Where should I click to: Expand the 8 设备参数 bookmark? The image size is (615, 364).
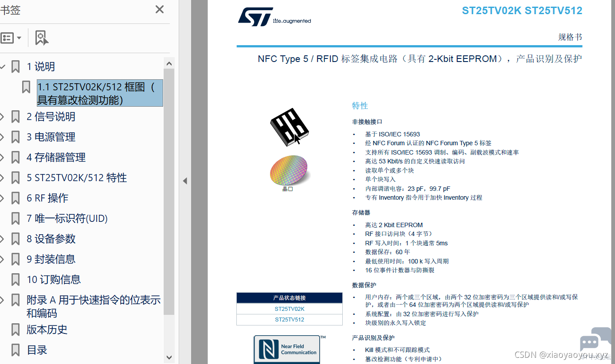[2, 239]
